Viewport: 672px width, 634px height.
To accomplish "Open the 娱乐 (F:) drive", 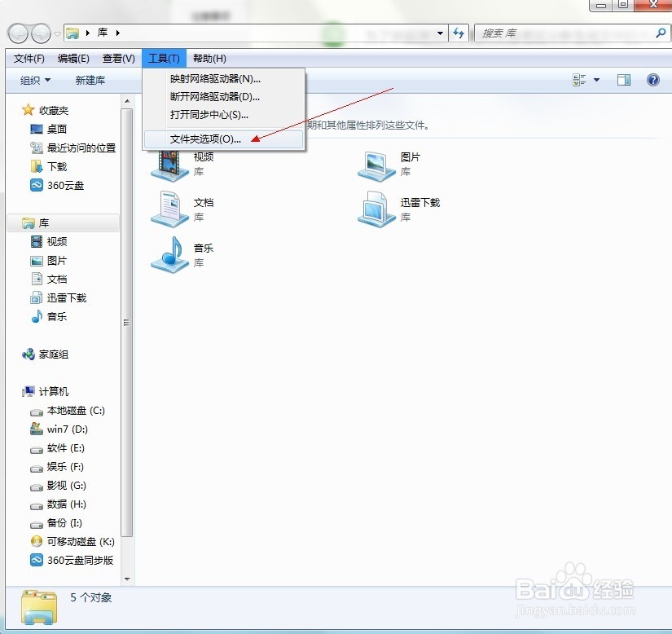I will tap(56, 466).
